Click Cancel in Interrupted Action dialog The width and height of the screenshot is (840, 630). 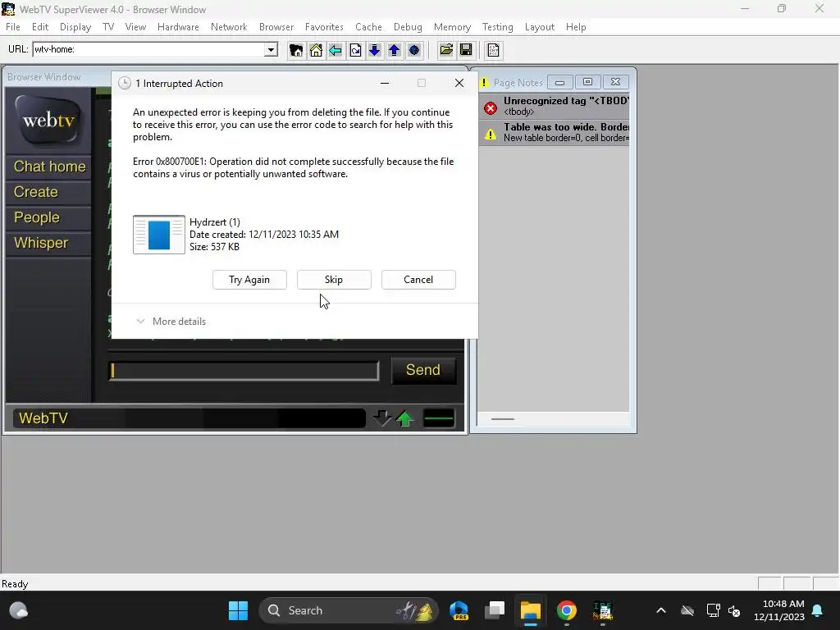tap(418, 280)
